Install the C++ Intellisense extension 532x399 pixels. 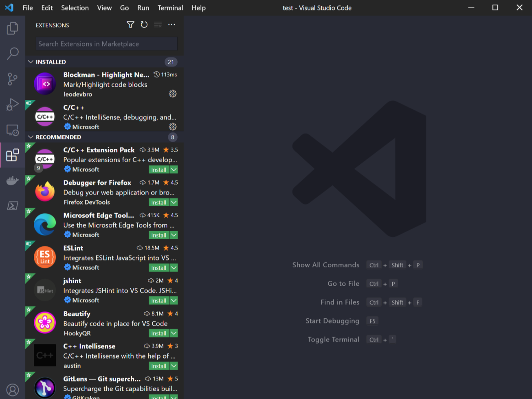[x=159, y=366]
